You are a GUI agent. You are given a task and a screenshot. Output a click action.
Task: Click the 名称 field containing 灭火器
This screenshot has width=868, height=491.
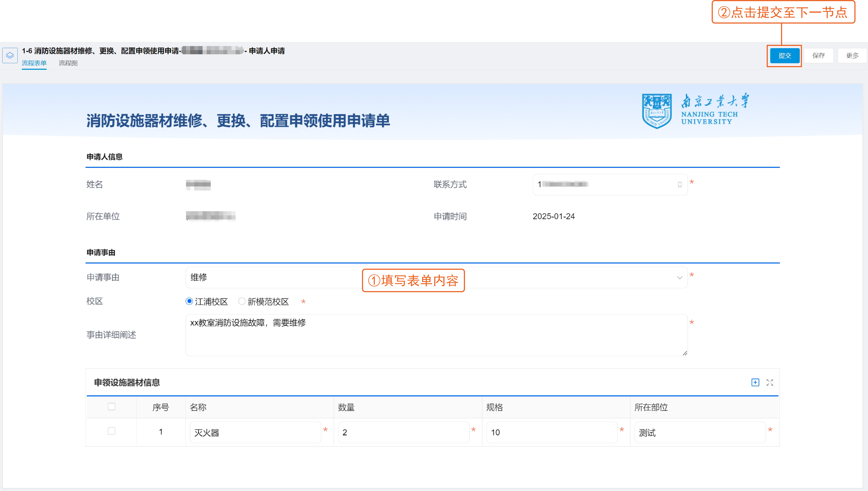(255, 432)
